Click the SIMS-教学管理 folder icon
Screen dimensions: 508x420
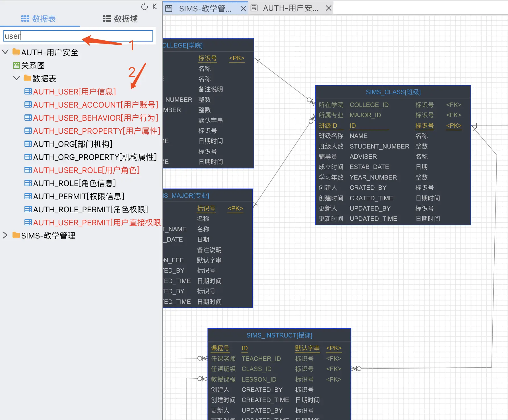coord(16,235)
